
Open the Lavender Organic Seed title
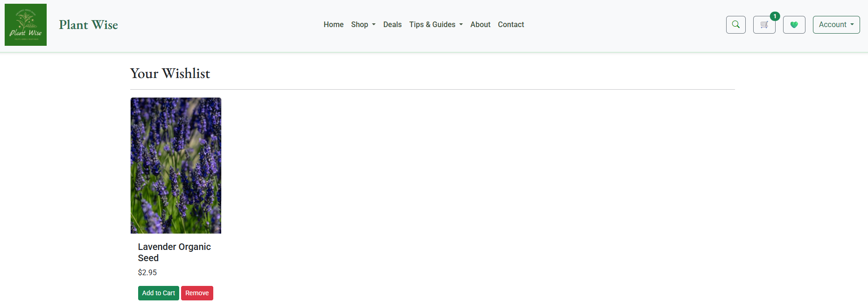[x=175, y=252]
